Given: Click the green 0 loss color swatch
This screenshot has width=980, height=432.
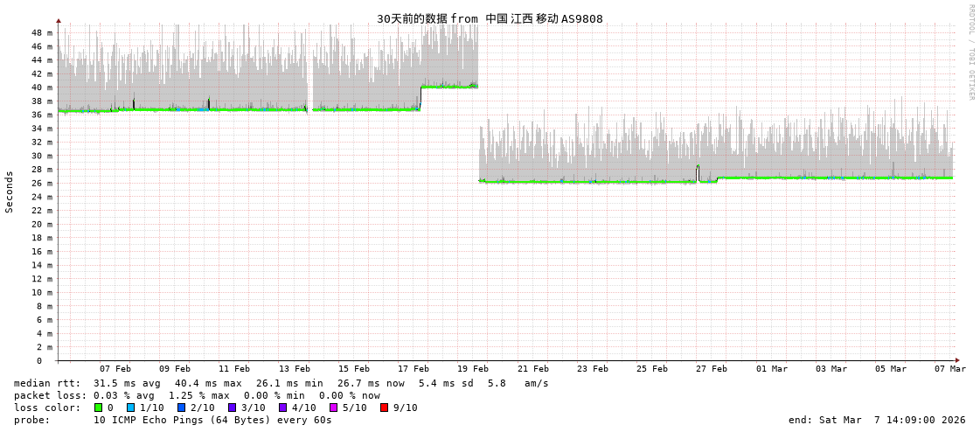Looking at the screenshot, I should click(x=98, y=408).
